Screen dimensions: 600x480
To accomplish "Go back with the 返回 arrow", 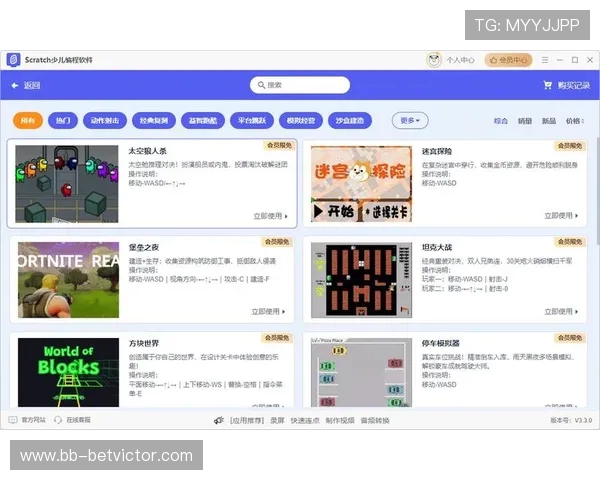I will point(15,85).
